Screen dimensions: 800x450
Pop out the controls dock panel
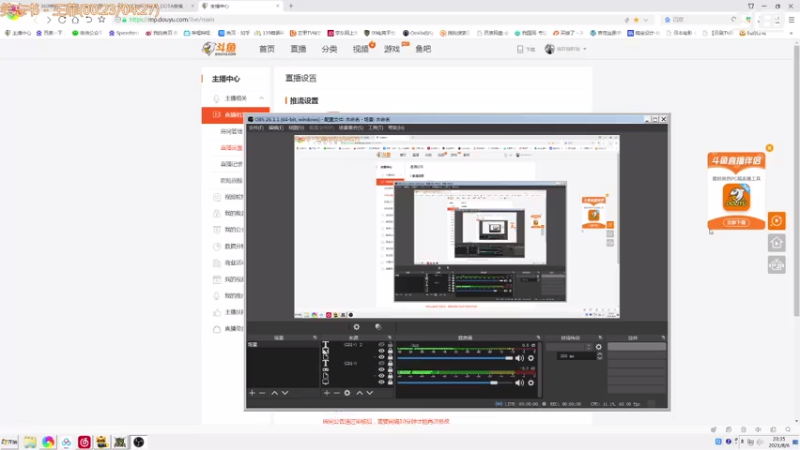663,338
